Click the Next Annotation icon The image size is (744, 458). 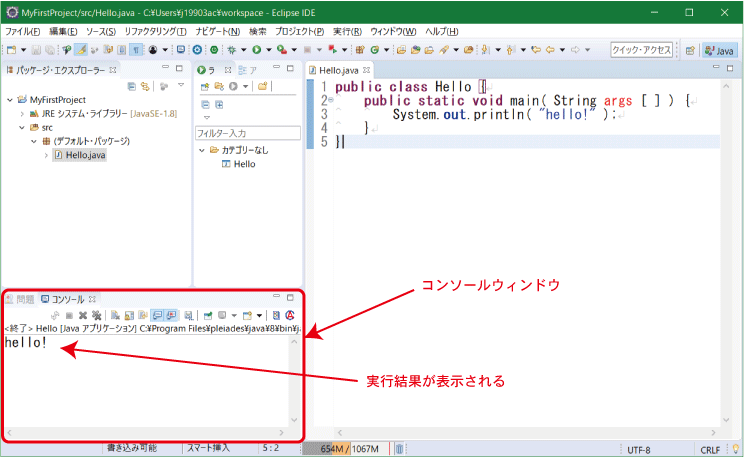485,49
